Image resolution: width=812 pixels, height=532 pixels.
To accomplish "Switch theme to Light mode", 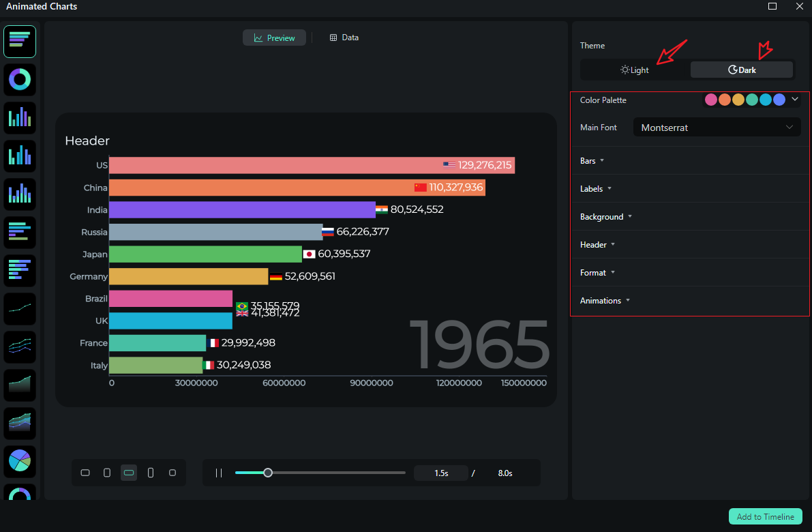I will point(634,69).
